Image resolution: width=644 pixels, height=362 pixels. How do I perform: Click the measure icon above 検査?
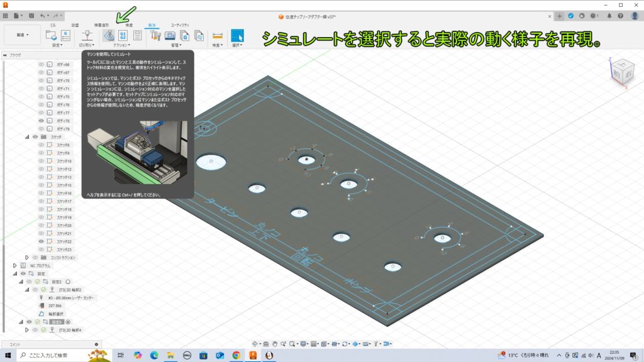click(x=218, y=36)
